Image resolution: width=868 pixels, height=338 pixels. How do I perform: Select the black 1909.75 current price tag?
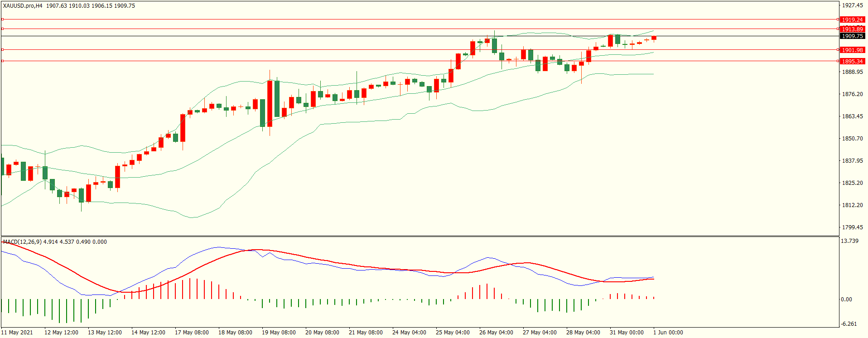(x=852, y=36)
